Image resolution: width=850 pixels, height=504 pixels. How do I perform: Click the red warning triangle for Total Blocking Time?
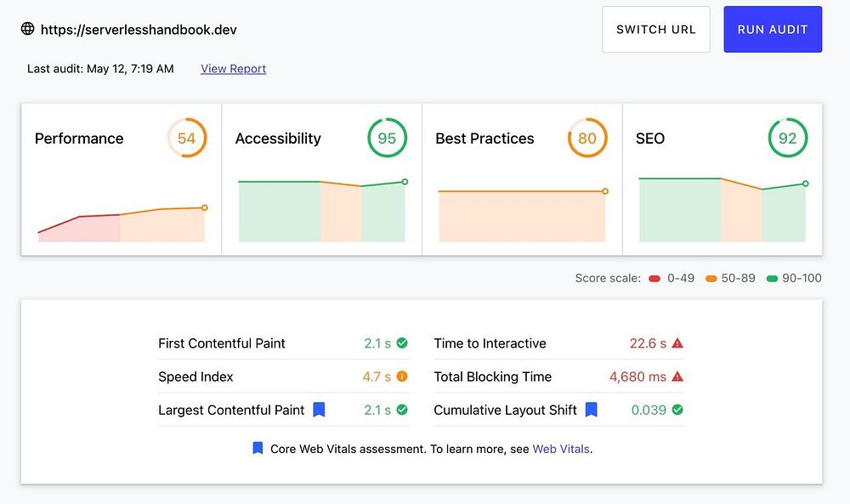pos(677,377)
